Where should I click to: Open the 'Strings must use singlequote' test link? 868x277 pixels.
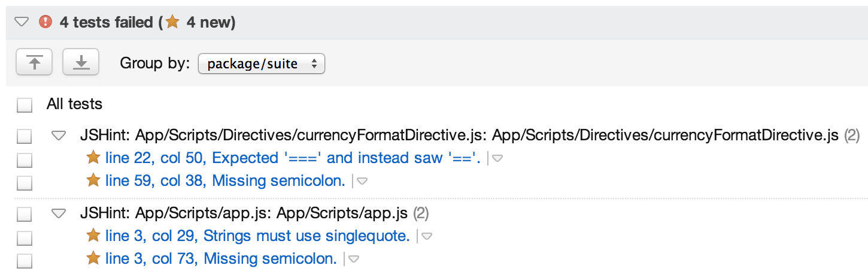pyautogui.click(x=257, y=236)
